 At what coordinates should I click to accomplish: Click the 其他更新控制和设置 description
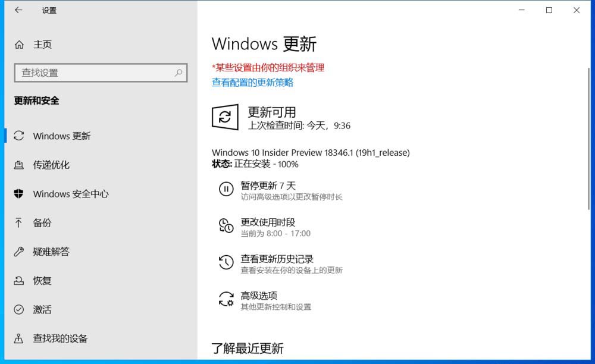click(x=276, y=307)
